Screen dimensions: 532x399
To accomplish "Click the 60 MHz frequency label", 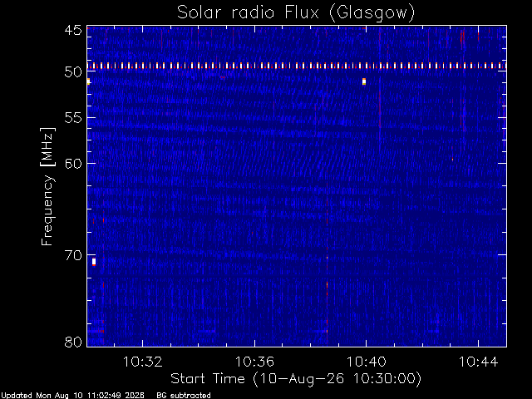I will tap(73, 164).
